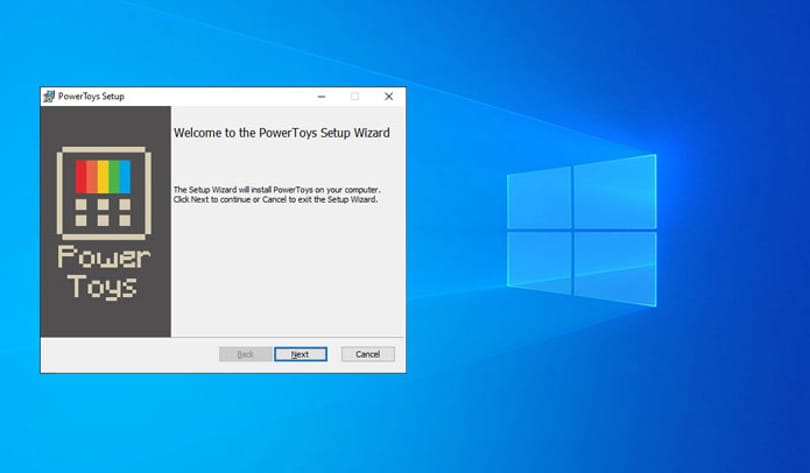The width and height of the screenshot is (810, 473).
Task: Click the PowerToys logo banner image
Action: tap(105, 222)
